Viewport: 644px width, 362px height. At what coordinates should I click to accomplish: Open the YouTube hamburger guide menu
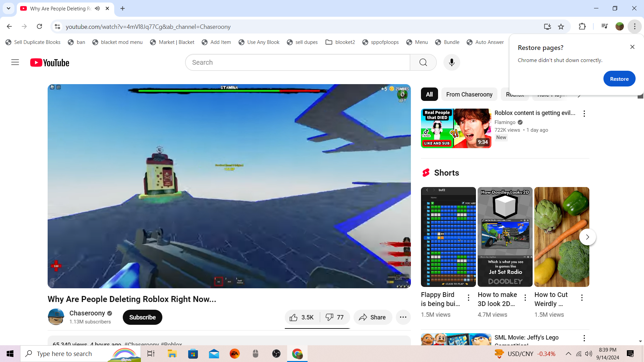[15, 62]
